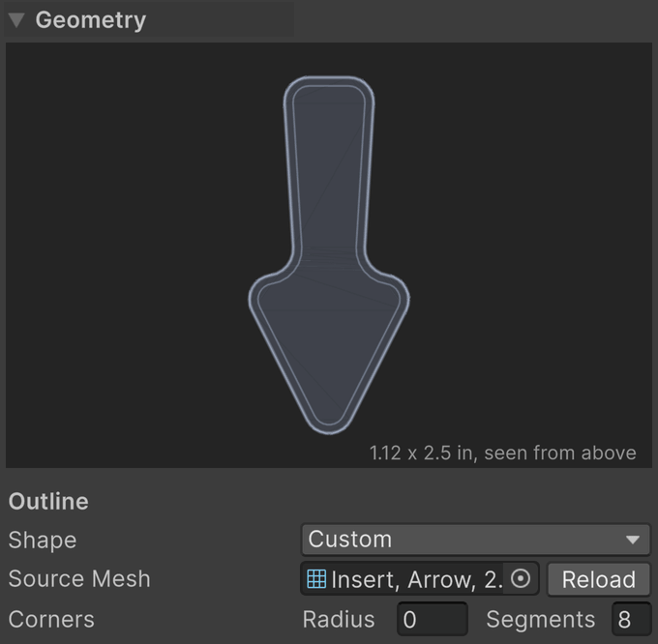Collapse the Geometry section foldout triangle
Screen dimensions: 658x644
16,19
